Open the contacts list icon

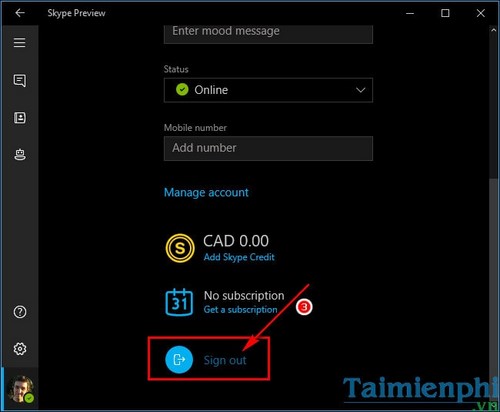[x=20, y=118]
